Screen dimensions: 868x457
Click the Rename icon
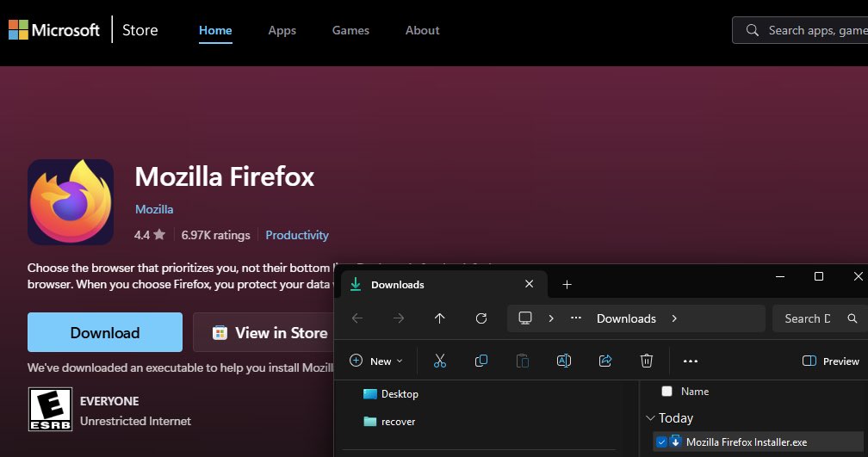point(563,361)
